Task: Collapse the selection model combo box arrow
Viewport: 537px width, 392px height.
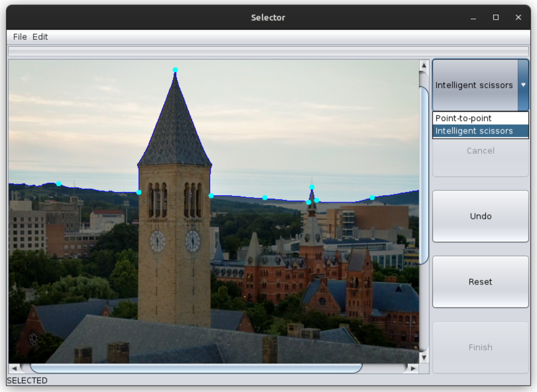Action: tap(523, 85)
